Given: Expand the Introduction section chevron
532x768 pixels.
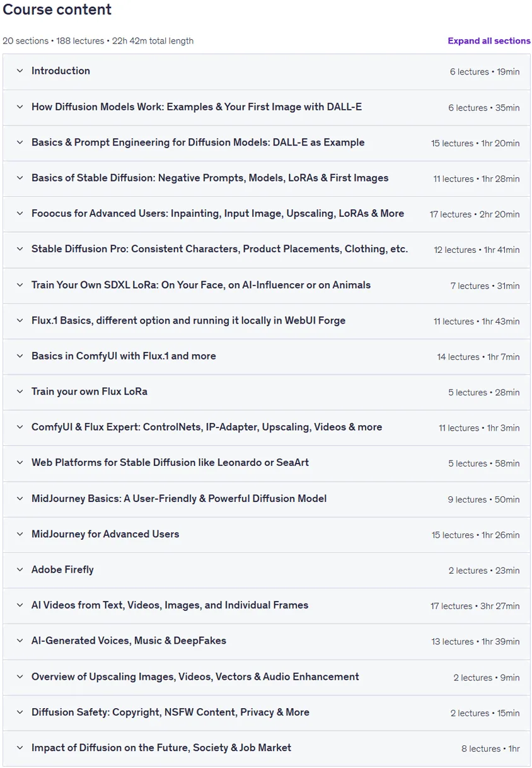Looking at the screenshot, I should [x=20, y=71].
